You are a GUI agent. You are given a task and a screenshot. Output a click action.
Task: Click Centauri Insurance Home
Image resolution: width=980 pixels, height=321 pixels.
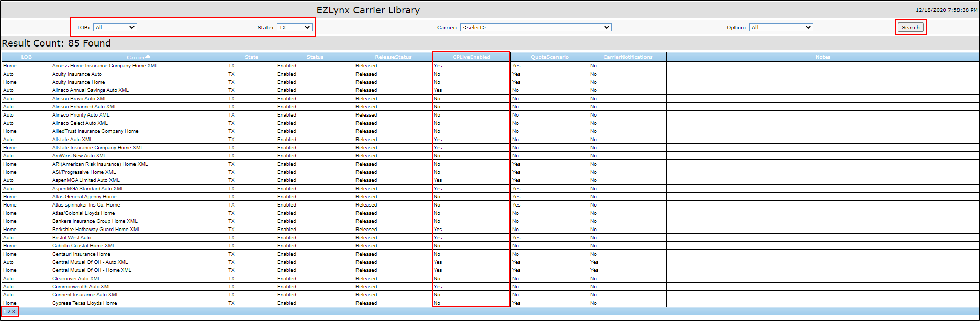point(81,254)
